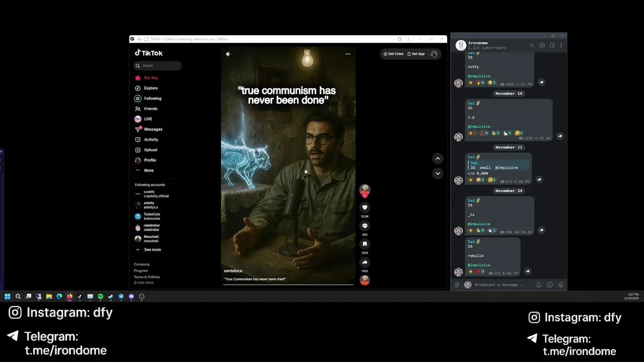Open Discord from the taskbar
The height and width of the screenshot is (362, 644).
131,297
